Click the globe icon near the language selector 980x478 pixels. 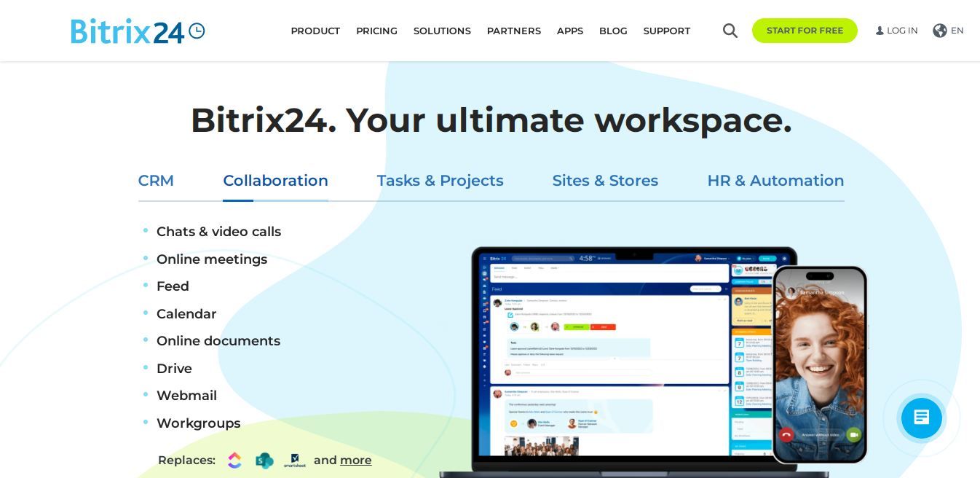(939, 31)
